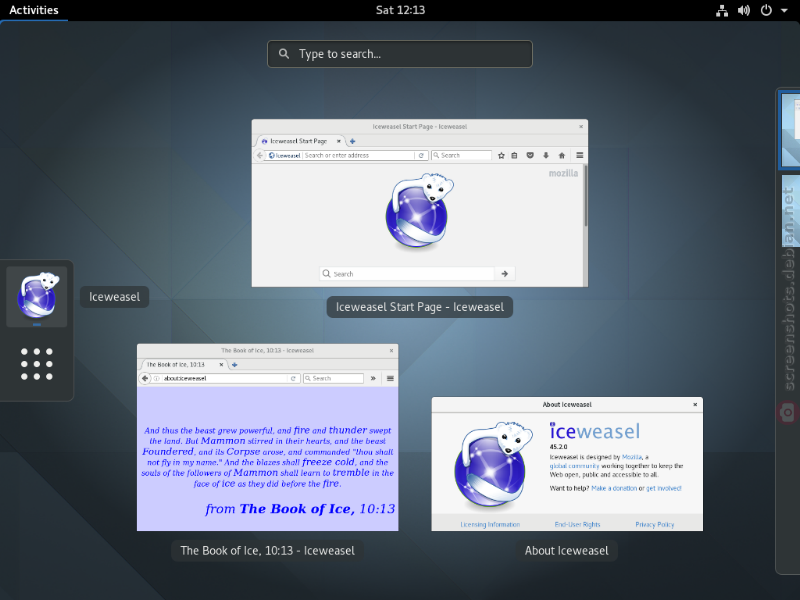The image size is (800, 600).
Task: Open the hamburger menu in Book of Ice window
Action: (x=390, y=379)
